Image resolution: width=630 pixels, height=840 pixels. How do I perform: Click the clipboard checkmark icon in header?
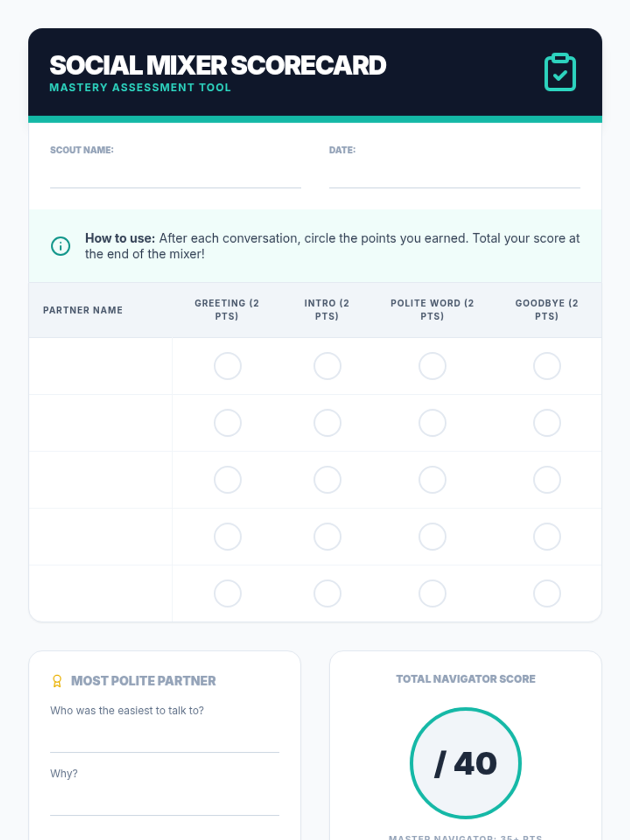[560, 72]
